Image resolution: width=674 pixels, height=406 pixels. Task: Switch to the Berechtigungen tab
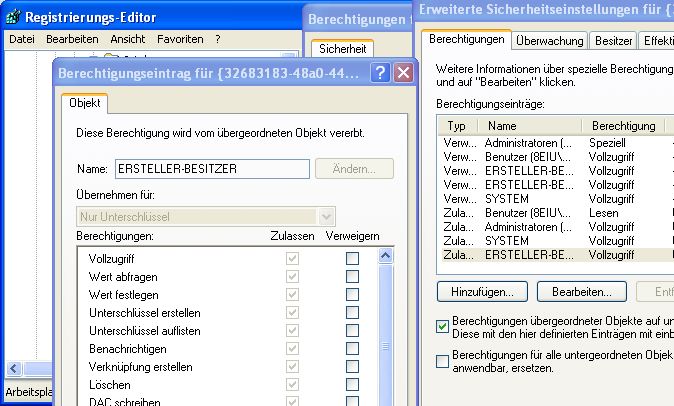pos(466,39)
